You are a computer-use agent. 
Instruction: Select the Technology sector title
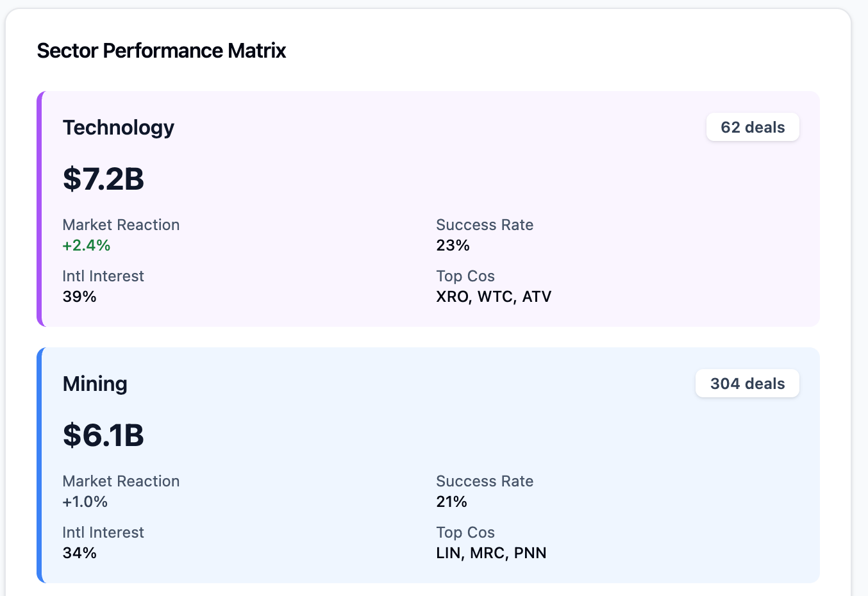[x=119, y=128]
